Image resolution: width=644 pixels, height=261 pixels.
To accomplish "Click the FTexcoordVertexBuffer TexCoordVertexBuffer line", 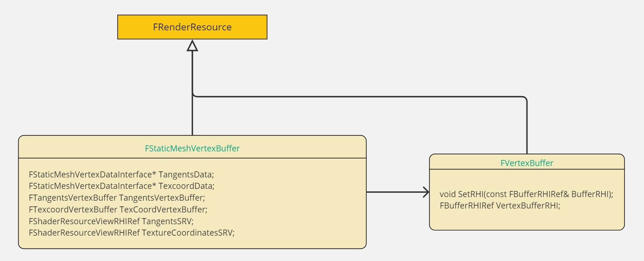I will click(118, 209).
